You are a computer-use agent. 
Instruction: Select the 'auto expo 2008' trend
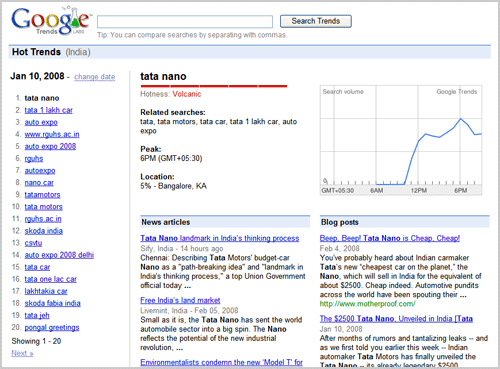point(50,146)
